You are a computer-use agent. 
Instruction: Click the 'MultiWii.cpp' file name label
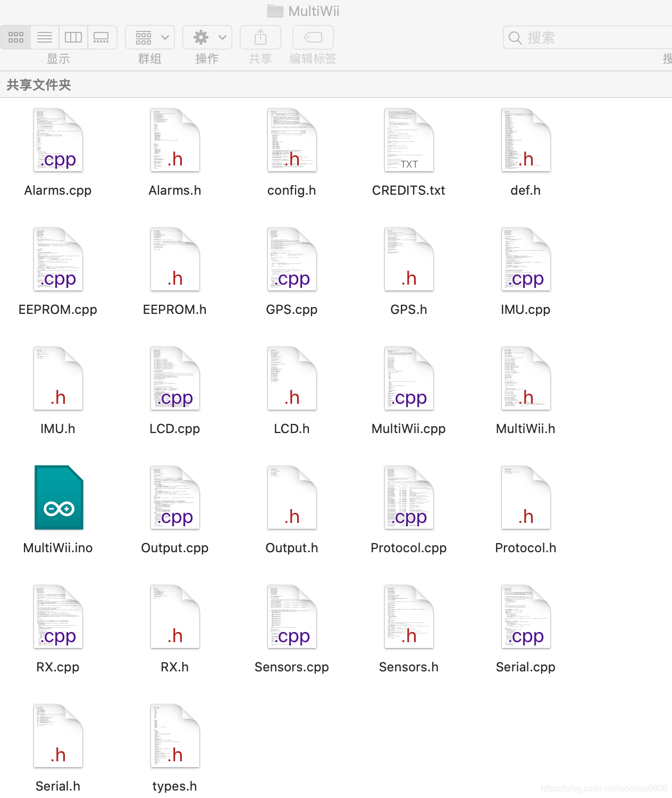click(409, 429)
